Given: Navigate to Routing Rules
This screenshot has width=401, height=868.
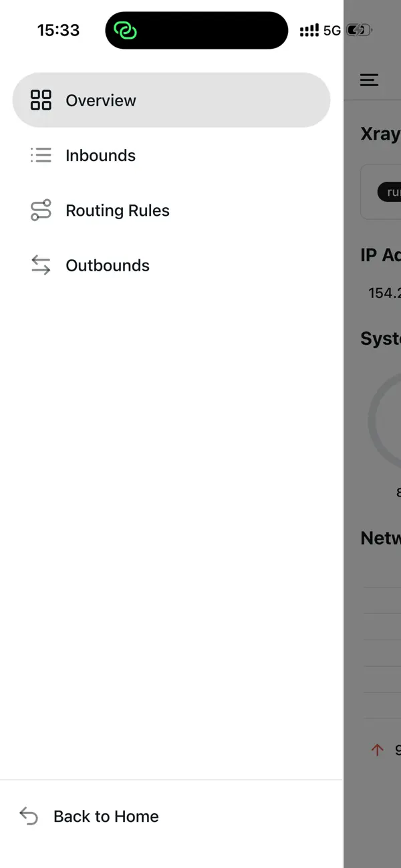Looking at the screenshot, I should [118, 210].
